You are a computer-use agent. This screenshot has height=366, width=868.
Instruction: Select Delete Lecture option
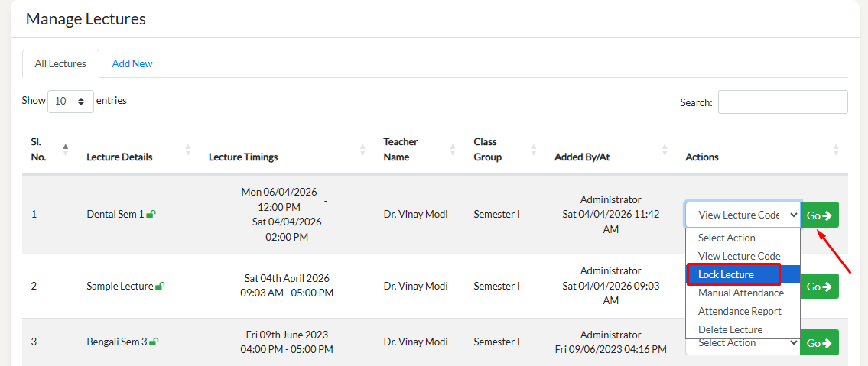tap(730, 329)
